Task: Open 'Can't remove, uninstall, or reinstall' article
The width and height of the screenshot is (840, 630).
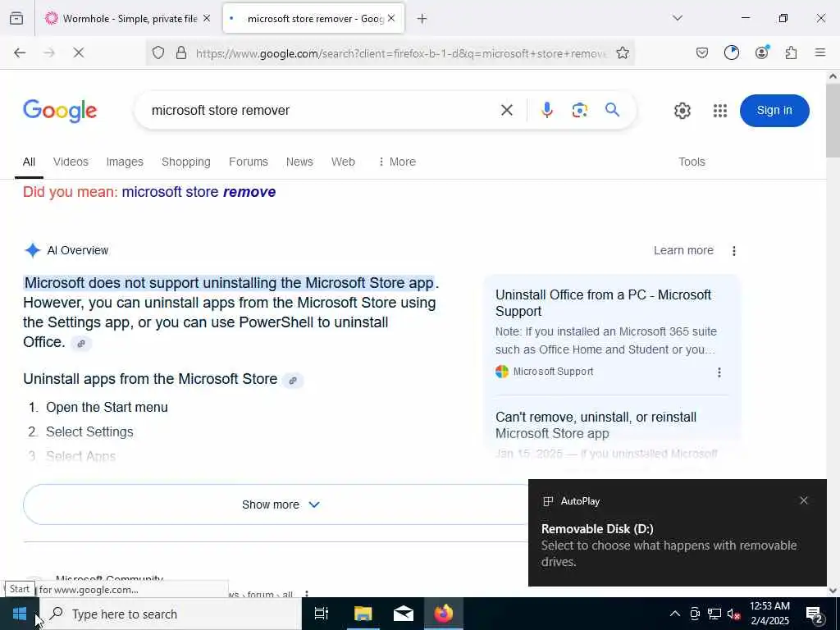Action: [596, 425]
